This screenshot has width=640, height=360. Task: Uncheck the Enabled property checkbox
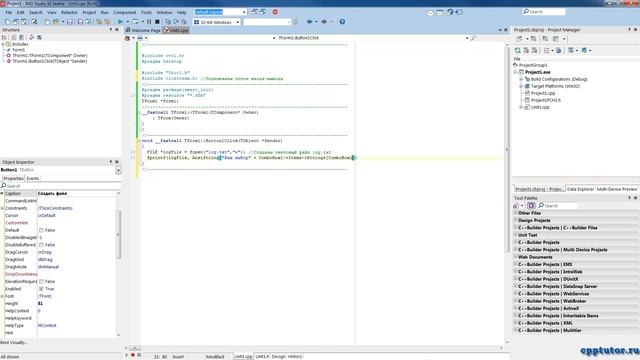41,289
